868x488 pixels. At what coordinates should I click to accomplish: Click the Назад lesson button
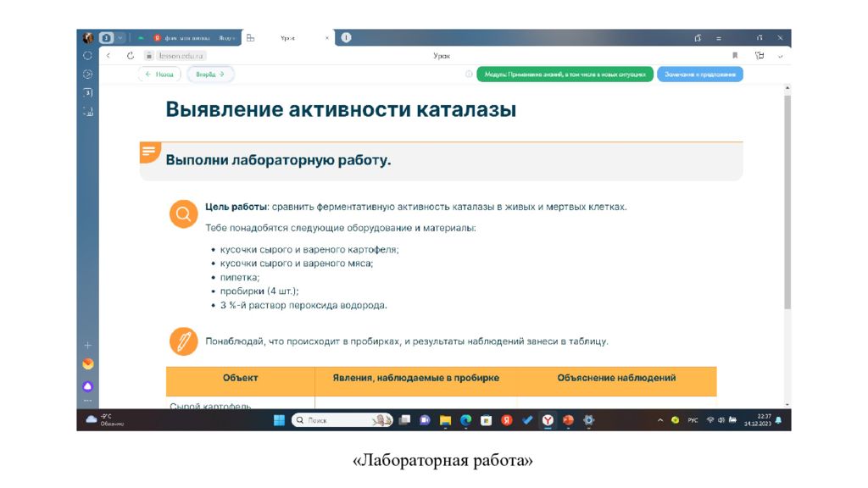pos(159,75)
